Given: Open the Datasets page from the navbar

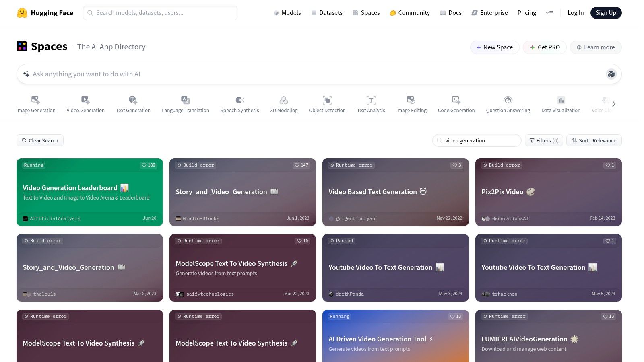Looking at the screenshot, I should point(327,13).
